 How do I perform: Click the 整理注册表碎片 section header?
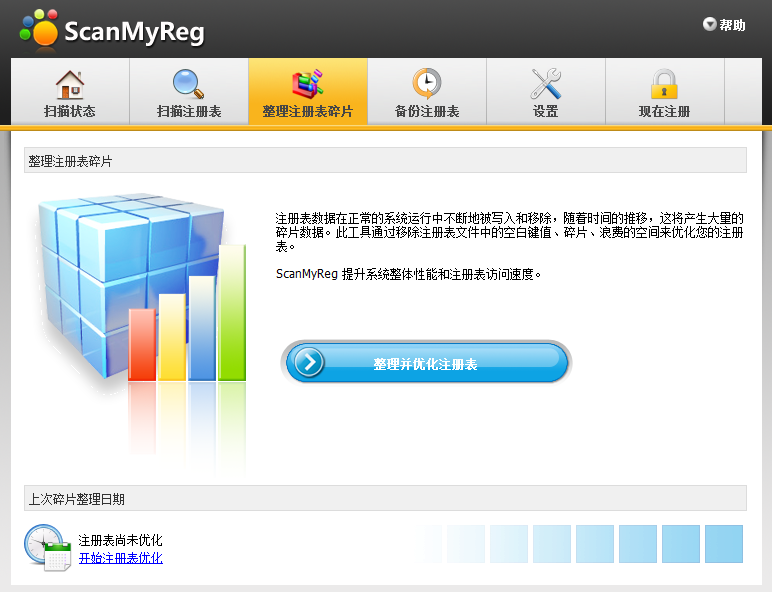coord(385,161)
